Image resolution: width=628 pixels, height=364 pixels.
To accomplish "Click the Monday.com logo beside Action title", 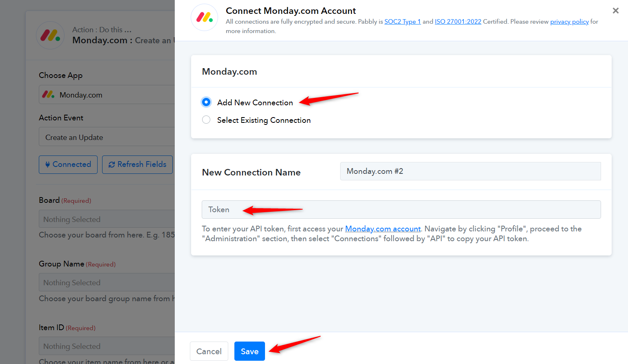I will [x=50, y=36].
